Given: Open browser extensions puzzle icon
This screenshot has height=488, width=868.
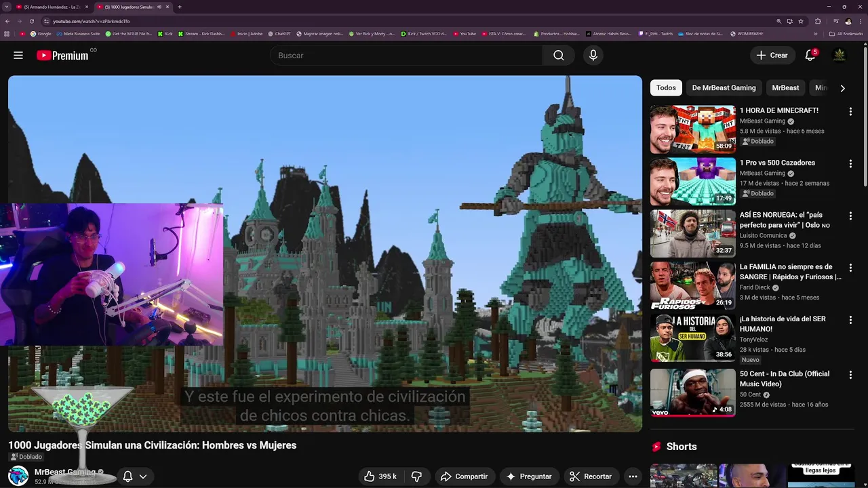Looking at the screenshot, I should pyautogui.click(x=818, y=21).
